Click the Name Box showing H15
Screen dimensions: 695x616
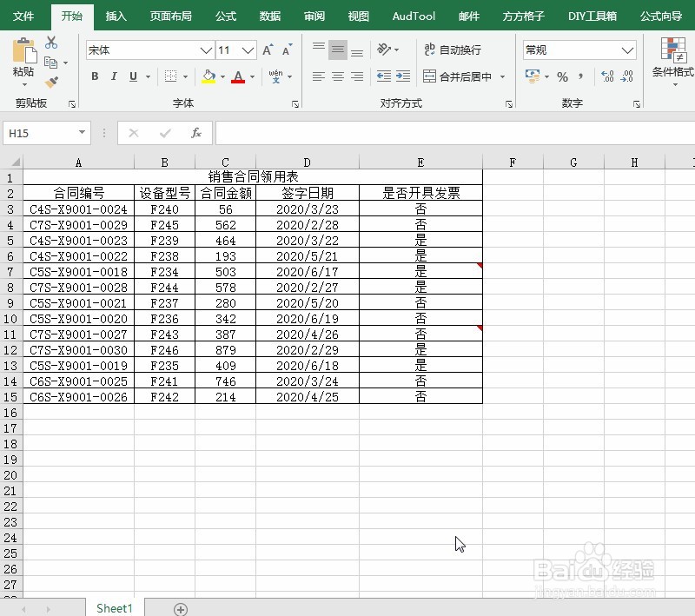pyautogui.click(x=40, y=133)
